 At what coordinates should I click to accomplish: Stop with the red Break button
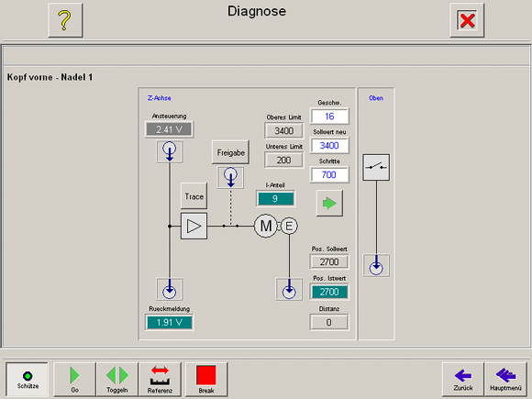[206, 380]
